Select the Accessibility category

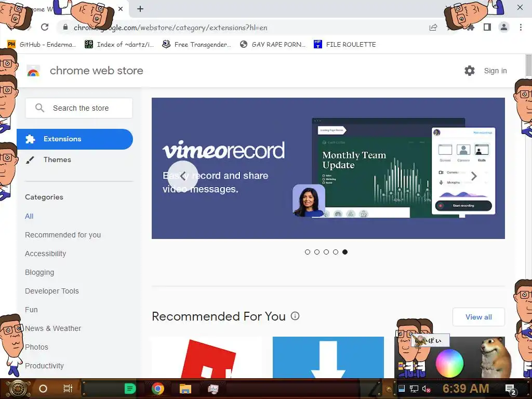pos(46,254)
